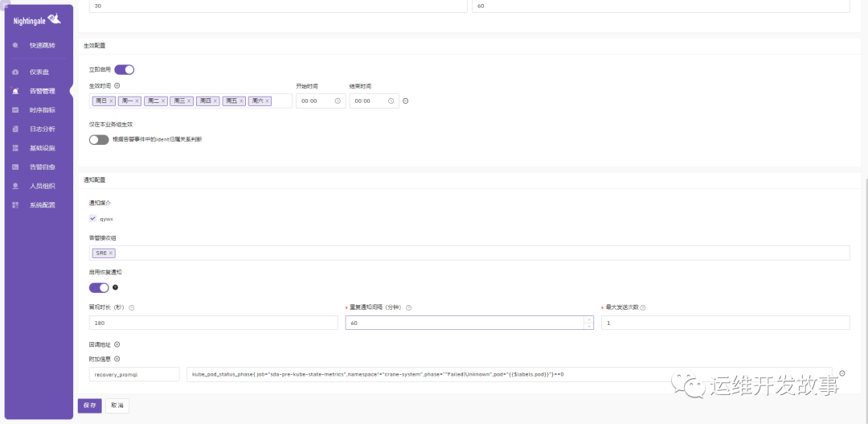Click the clock icon in 结束时间
The image size is (868, 424).
[391, 101]
